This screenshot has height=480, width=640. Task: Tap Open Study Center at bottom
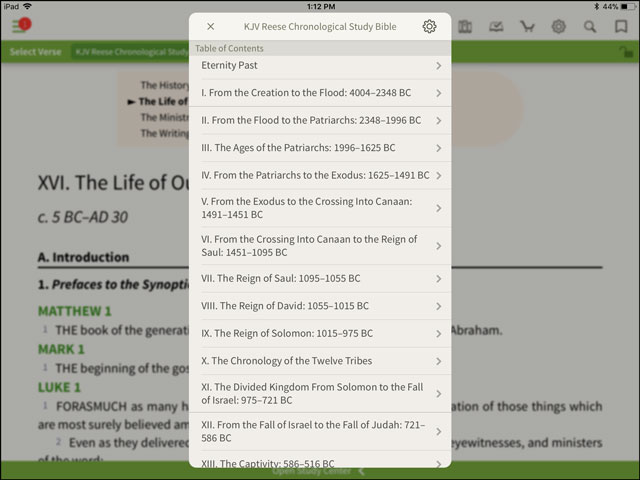tap(311, 472)
